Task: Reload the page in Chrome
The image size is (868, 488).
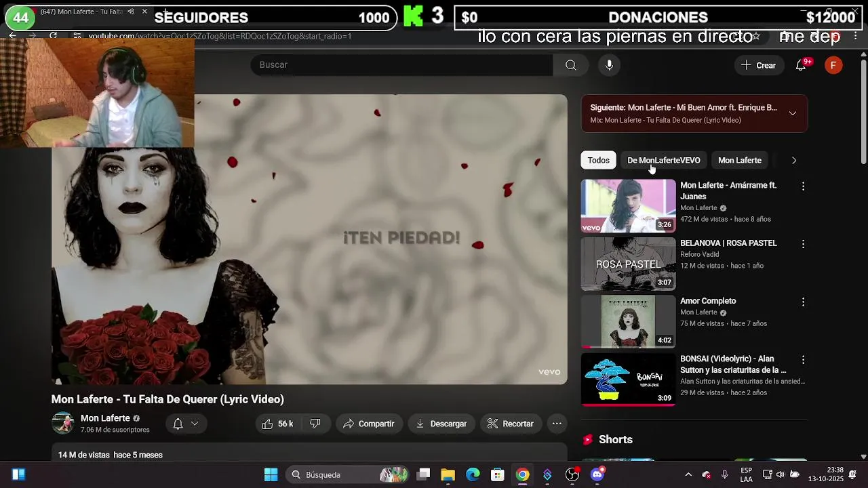Action: tap(53, 35)
